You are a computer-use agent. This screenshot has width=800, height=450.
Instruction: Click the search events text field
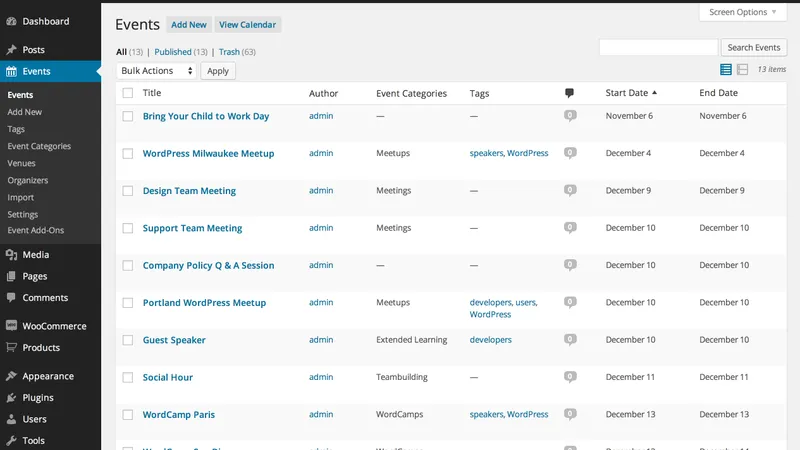click(x=659, y=47)
